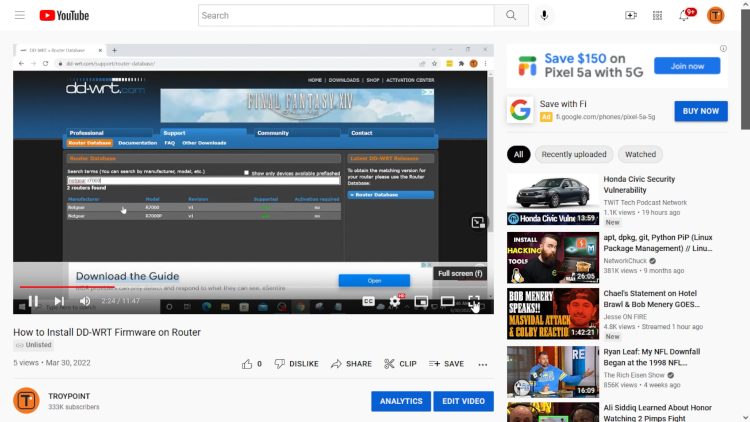Mute the video volume speaker
The width and height of the screenshot is (750, 422).
[85, 301]
